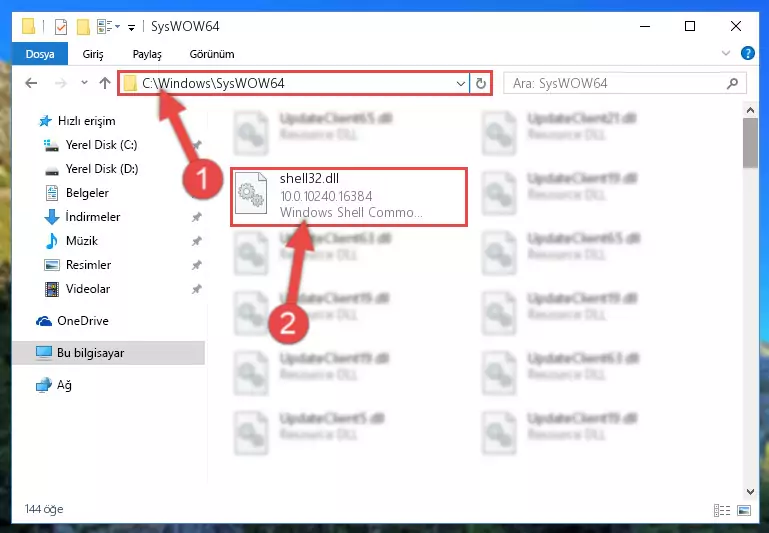Click the shell32.dll gear file icon
The height and width of the screenshot is (533, 769).
(251, 194)
